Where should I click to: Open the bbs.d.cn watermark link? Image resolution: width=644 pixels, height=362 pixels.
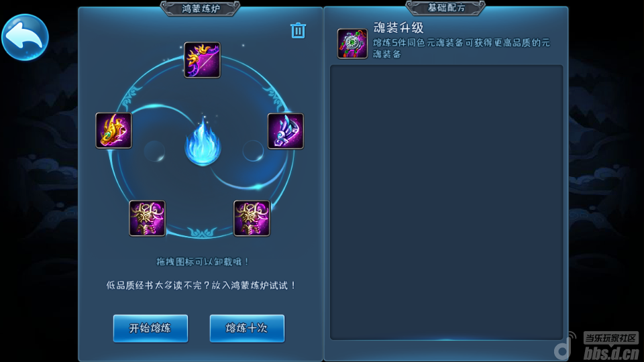click(611, 353)
